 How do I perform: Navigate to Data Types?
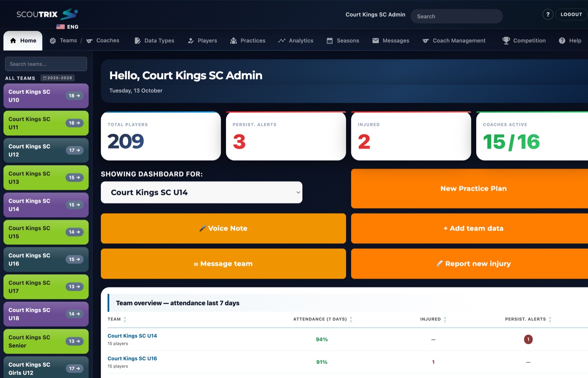154,41
